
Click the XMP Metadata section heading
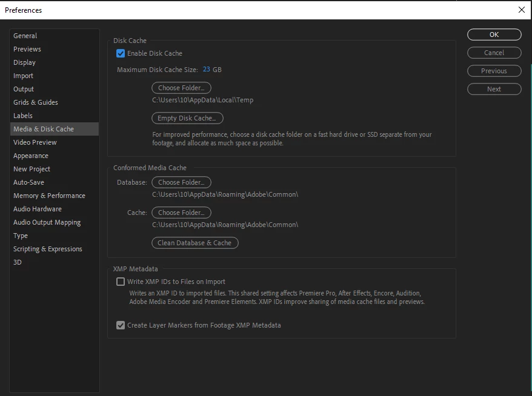135,269
